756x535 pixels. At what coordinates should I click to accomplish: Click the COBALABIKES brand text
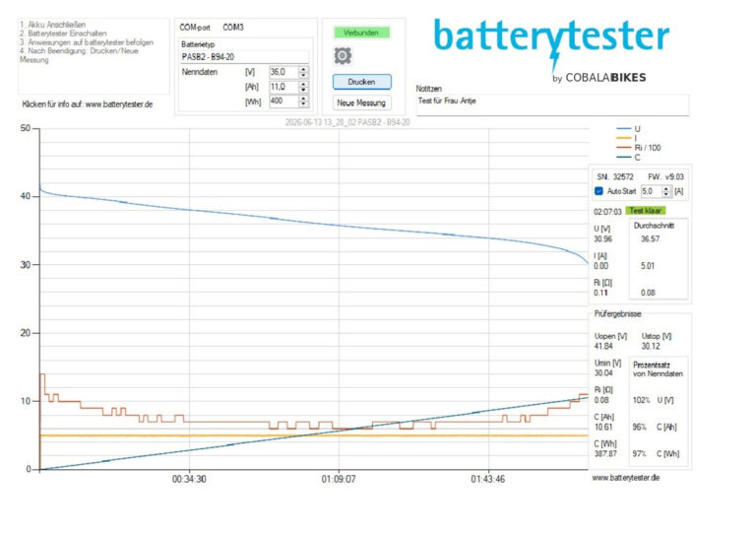click(605, 78)
